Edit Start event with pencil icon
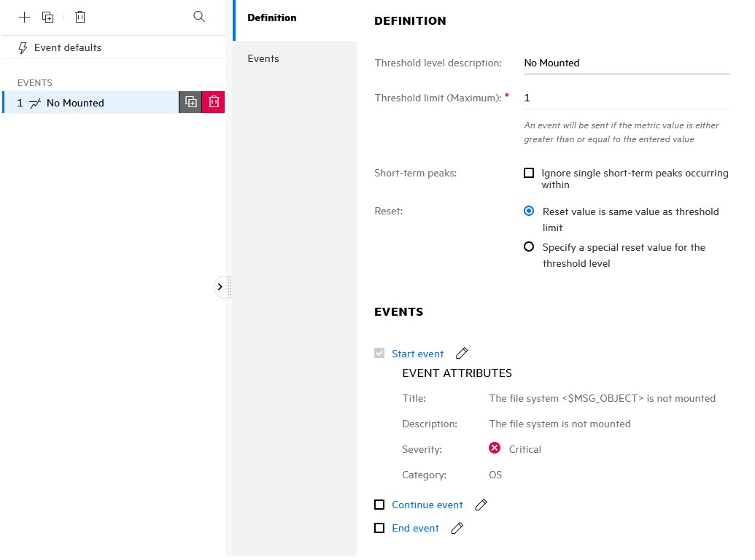 [462, 354]
